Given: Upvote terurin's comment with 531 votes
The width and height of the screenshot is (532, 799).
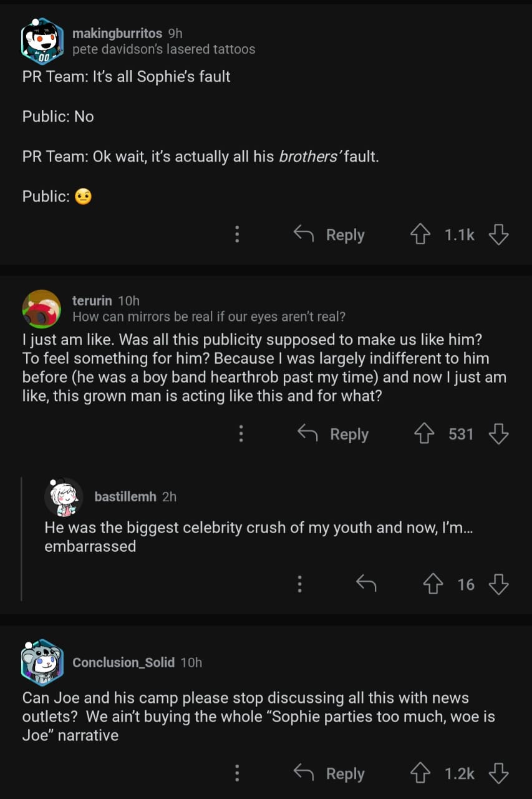Looking at the screenshot, I should tap(424, 434).
